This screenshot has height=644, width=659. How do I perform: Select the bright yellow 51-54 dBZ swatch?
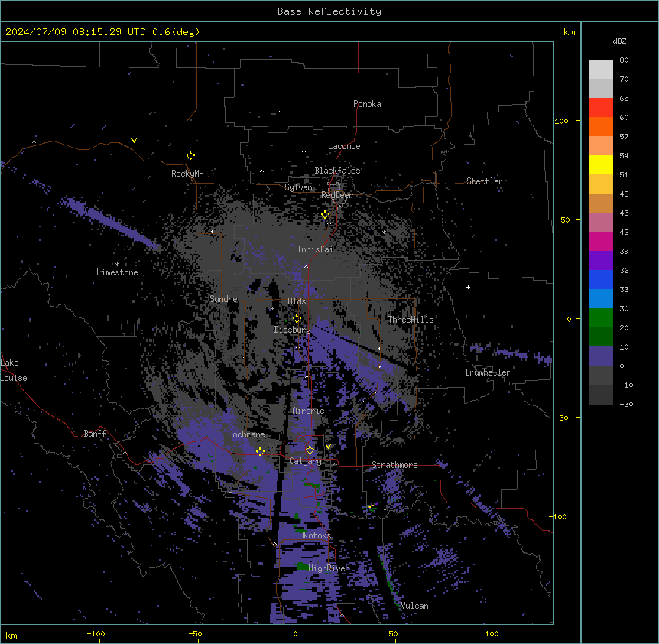click(601, 164)
